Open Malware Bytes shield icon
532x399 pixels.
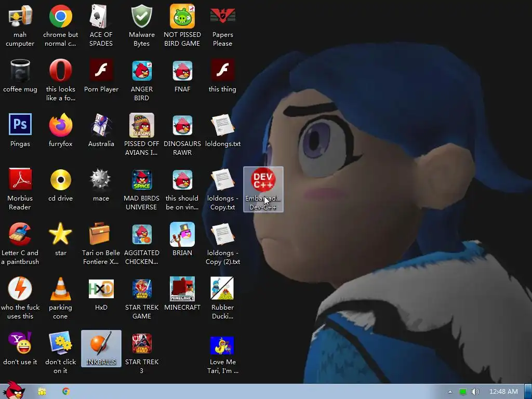click(141, 25)
